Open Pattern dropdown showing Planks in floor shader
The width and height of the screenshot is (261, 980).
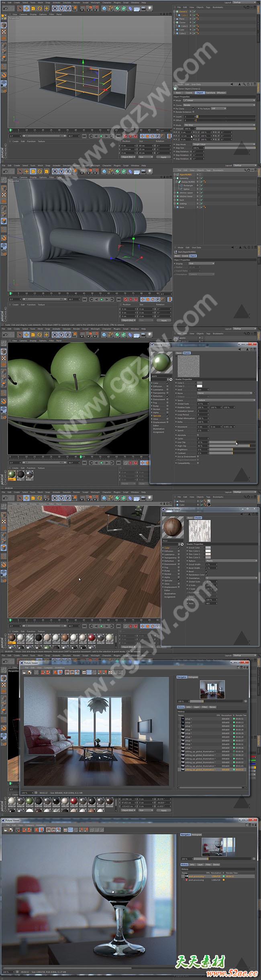231,561
